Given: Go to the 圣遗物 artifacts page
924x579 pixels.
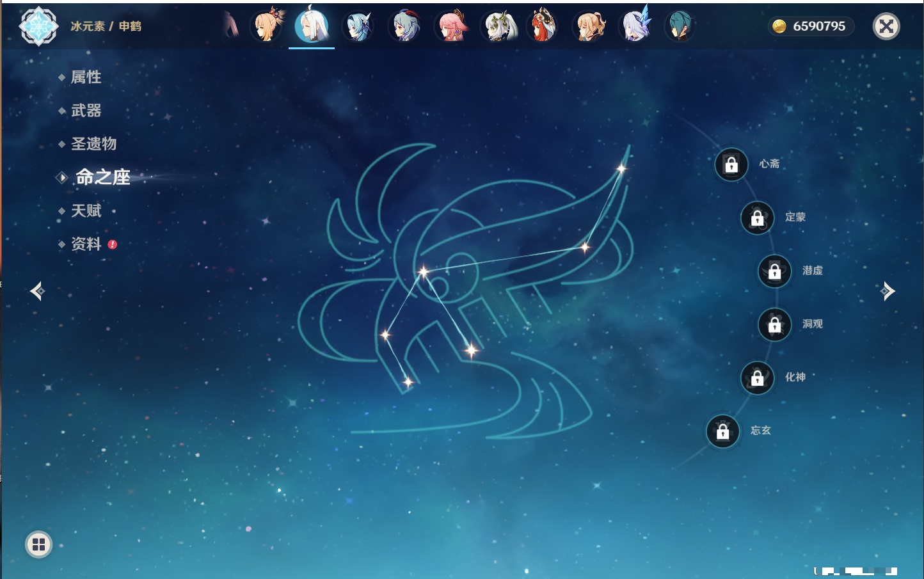Looking at the screenshot, I should 93,144.
